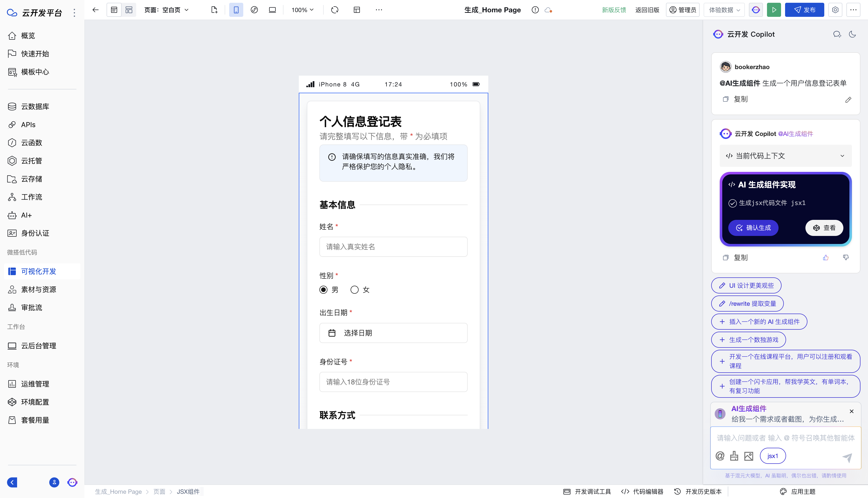Click the 新版反馈 link
The height and width of the screenshot is (498, 868).
coord(614,10)
